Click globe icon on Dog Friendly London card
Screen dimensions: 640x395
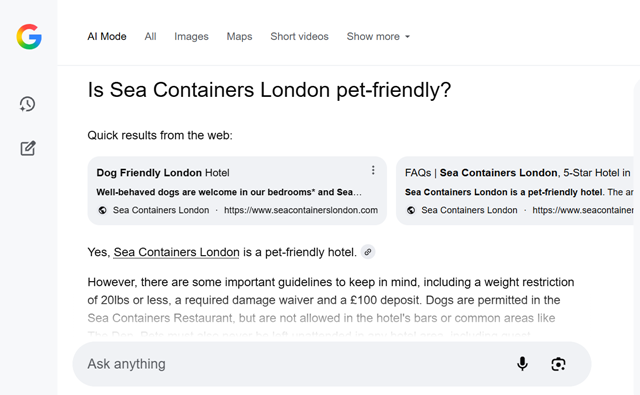coord(102,210)
